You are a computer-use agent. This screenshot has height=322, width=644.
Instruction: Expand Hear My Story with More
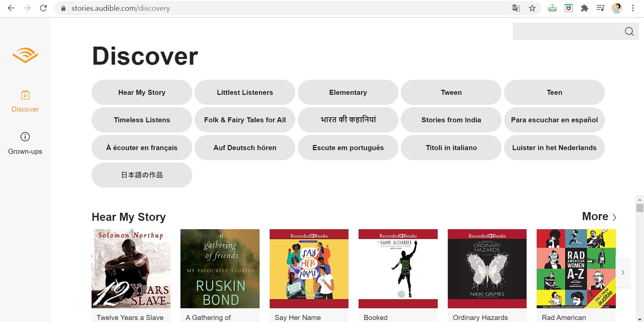click(x=599, y=217)
